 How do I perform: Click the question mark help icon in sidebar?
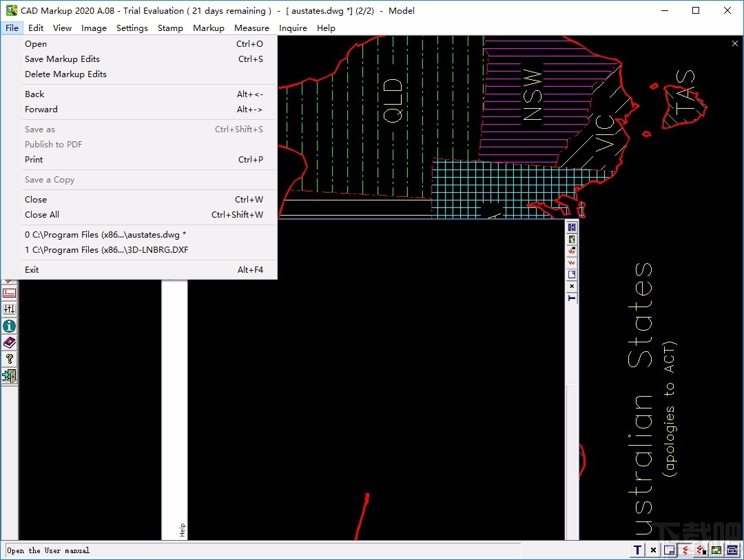[x=9, y=358]
